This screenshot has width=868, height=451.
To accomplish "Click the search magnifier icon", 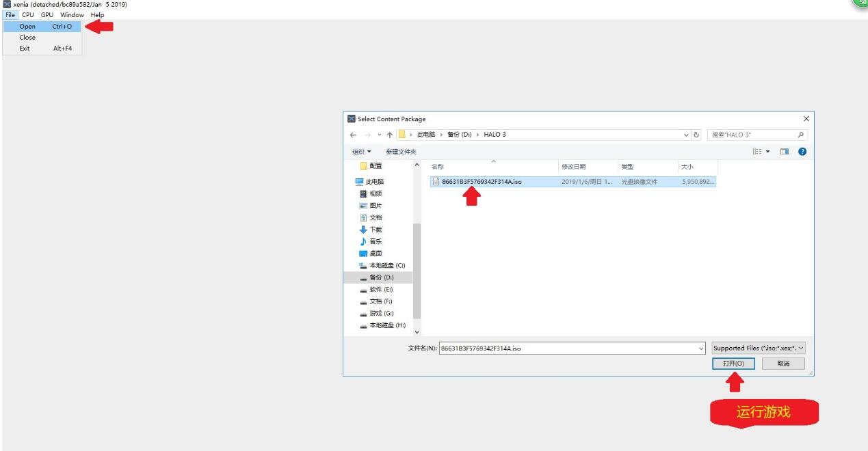I will (x=801, y=135).
